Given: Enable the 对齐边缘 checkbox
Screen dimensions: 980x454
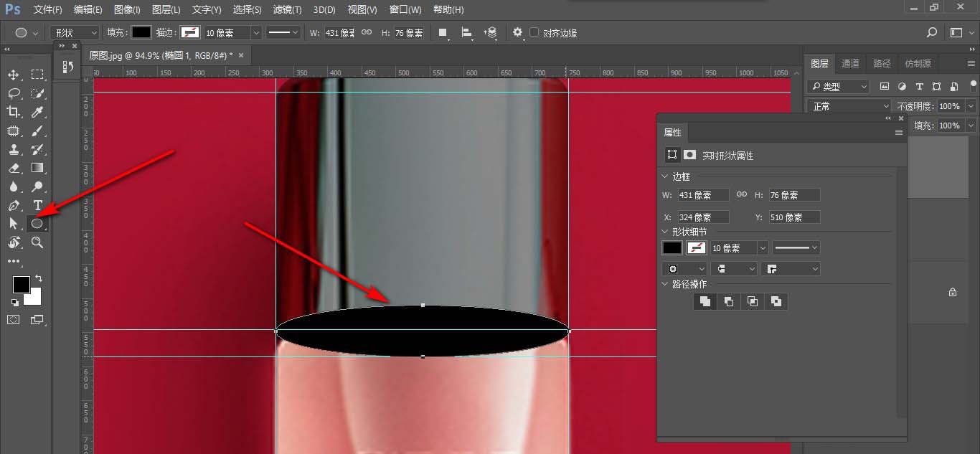Looking at the screenshot, I should (x=534, y=32).
